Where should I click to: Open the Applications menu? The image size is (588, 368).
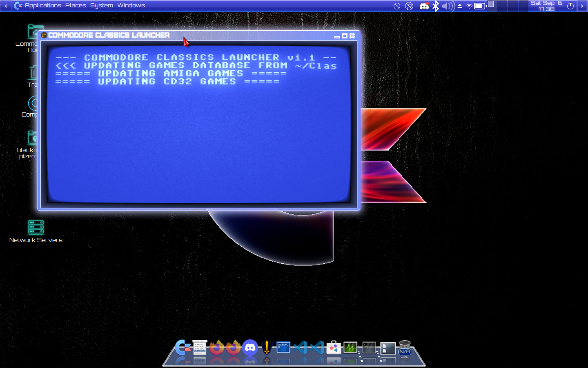coord(38,5)
